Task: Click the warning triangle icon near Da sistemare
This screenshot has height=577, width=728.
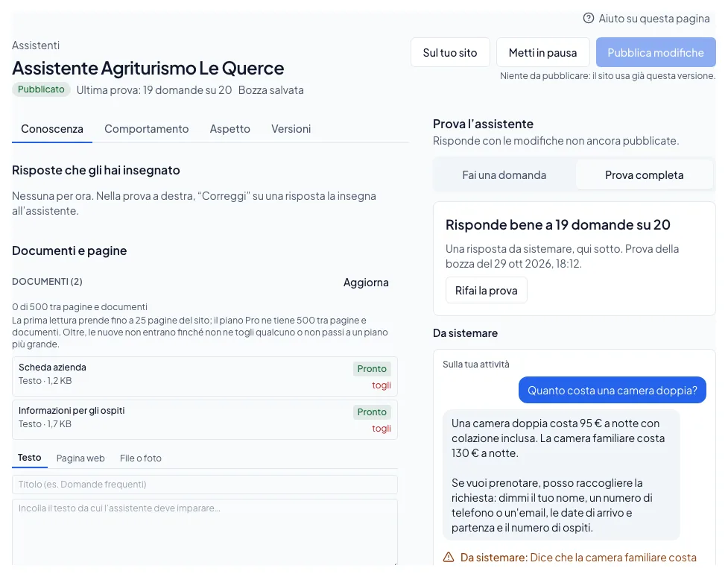Action: tap(449, 557)
